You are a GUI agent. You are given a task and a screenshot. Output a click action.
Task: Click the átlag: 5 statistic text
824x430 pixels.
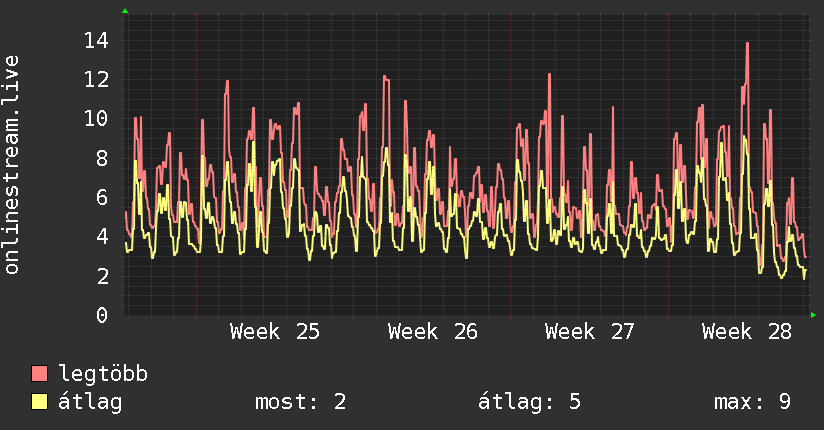coord(530,402)
